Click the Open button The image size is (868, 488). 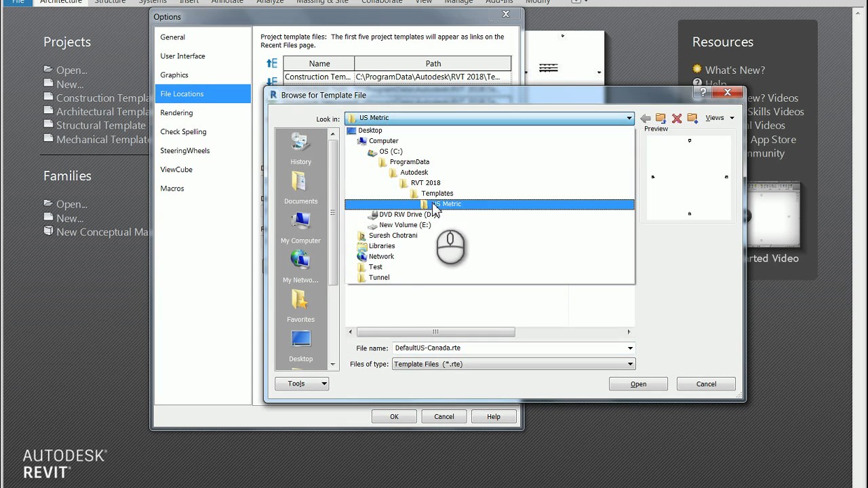(x=638, y=384)
